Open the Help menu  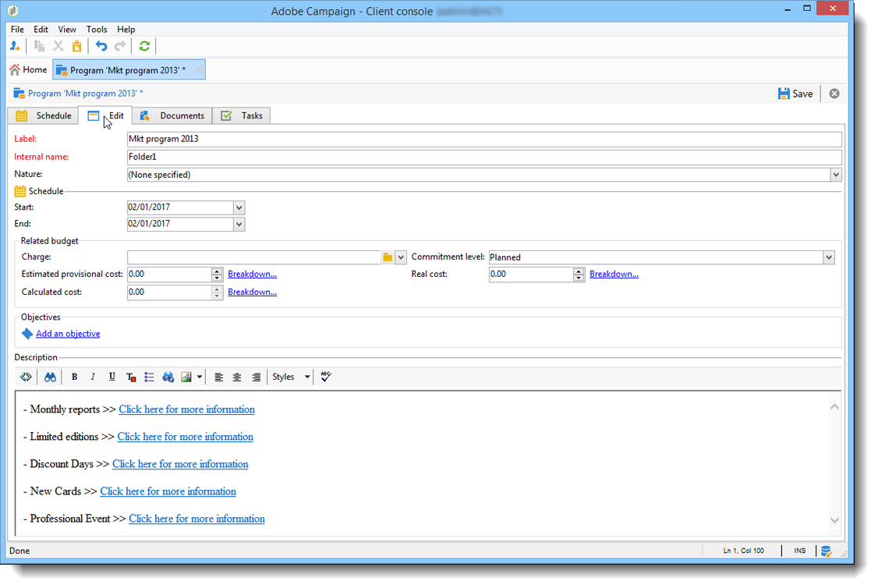pyautogui.click(x=126, y=29)
